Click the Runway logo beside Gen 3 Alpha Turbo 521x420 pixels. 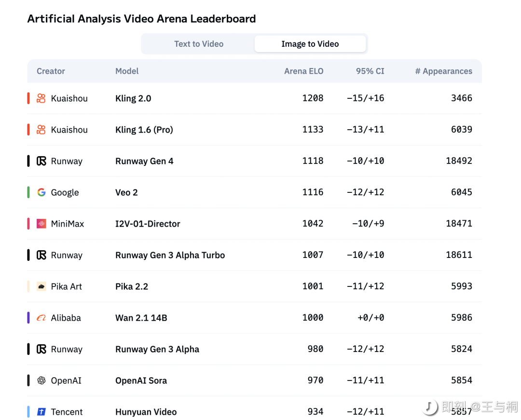(41, 255)
